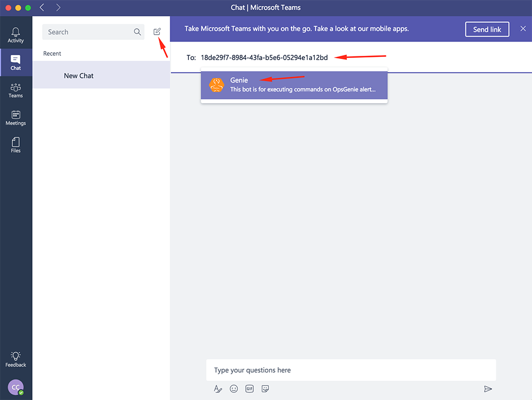
Task: Click the Send link button
Action: coord(487,29)
